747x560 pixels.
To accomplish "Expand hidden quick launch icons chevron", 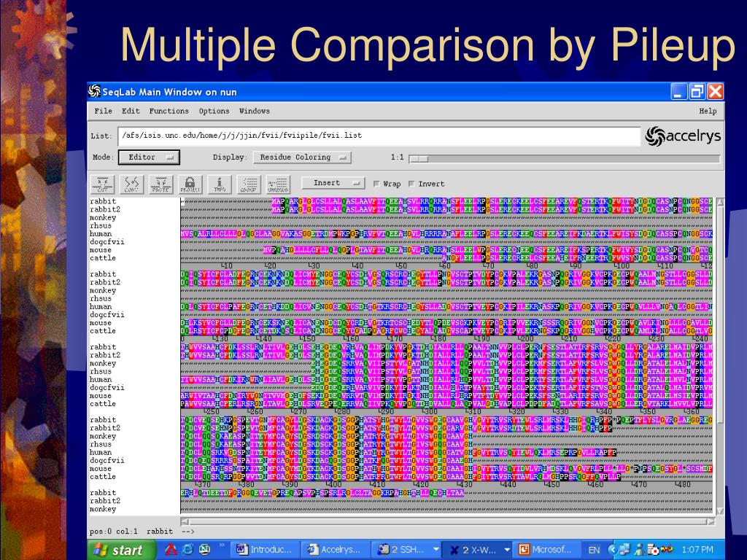I will (x=222, y=545).
